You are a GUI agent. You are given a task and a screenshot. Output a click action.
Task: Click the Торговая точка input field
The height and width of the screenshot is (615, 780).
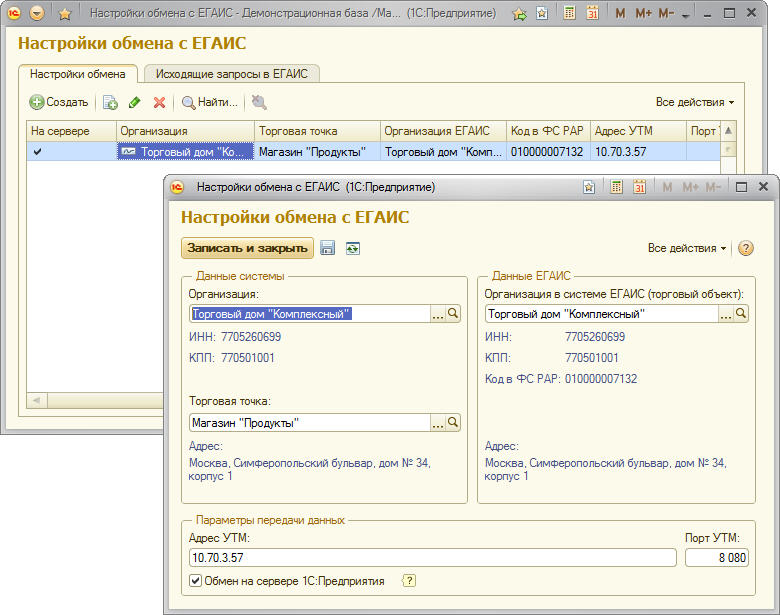pyautogui.click(x=310, y=422)
